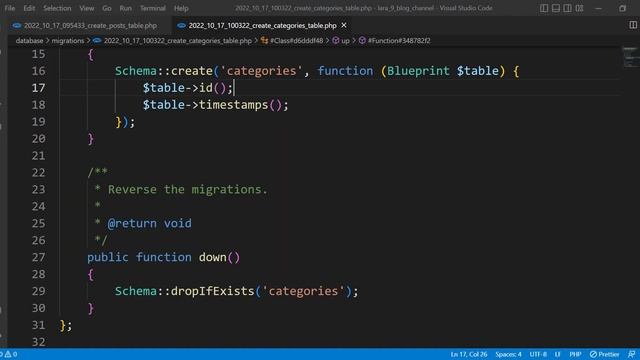Image resolution: width=640 pixels, height=360 pixels.
Task: Toggle panel layout icon in title bar
Action: [556, 8]
